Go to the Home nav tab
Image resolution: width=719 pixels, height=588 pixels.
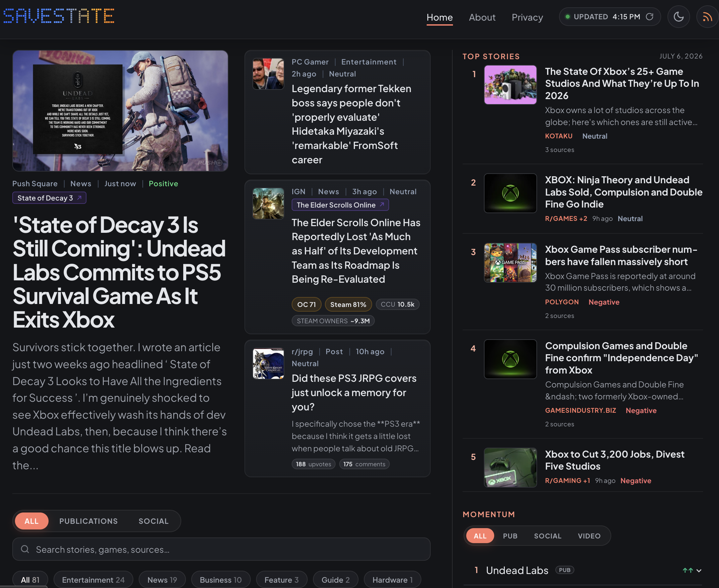tap(439, 17)
